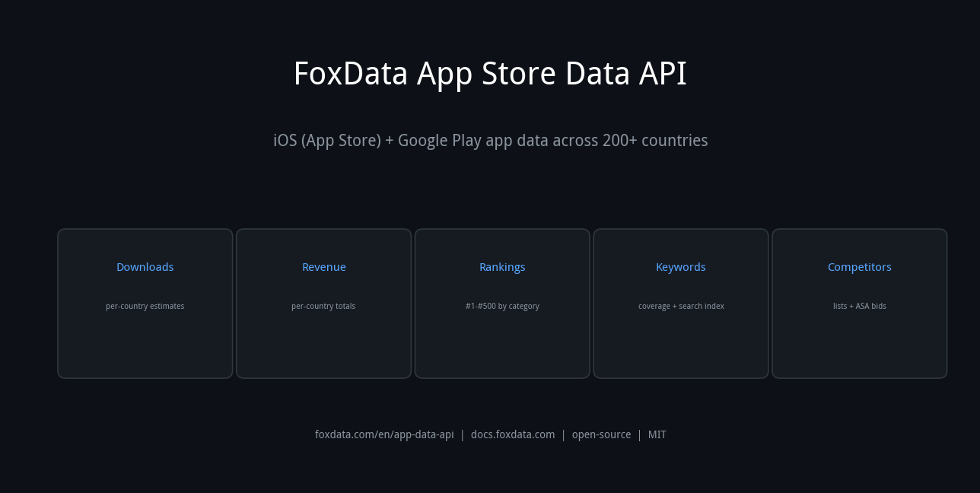Screen dimensions: 980x493
Task: Click the open-source footer text
Action: click(x=601, y=434)
